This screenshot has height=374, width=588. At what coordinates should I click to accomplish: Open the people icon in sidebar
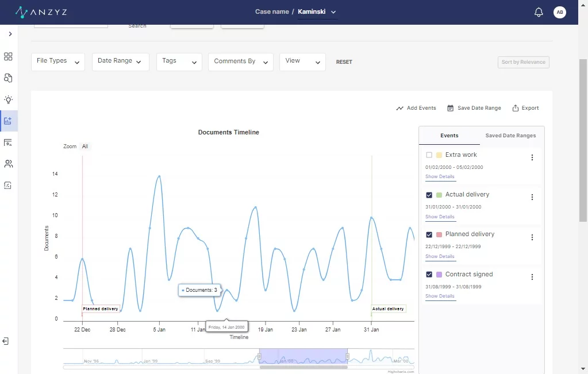coord(8,164)
